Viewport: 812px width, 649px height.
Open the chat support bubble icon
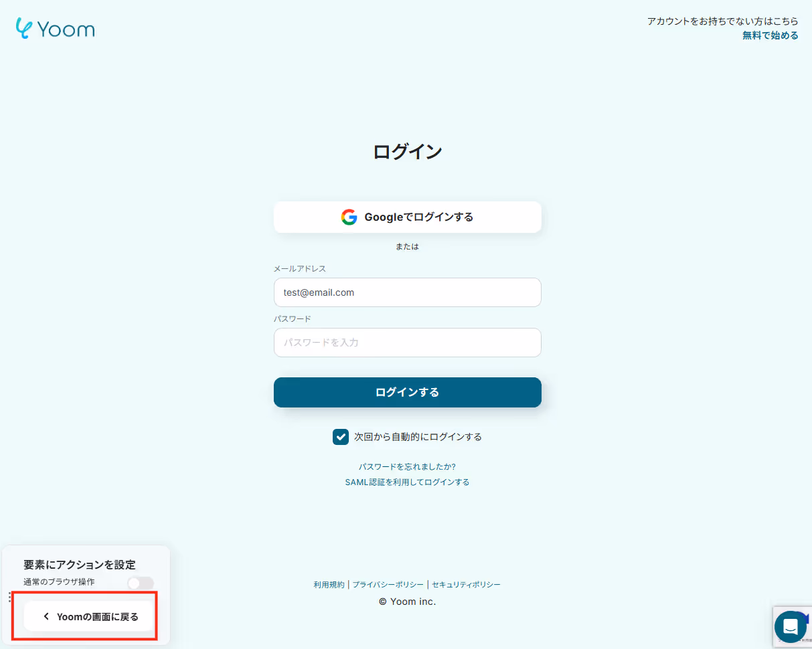pos(791,627)
